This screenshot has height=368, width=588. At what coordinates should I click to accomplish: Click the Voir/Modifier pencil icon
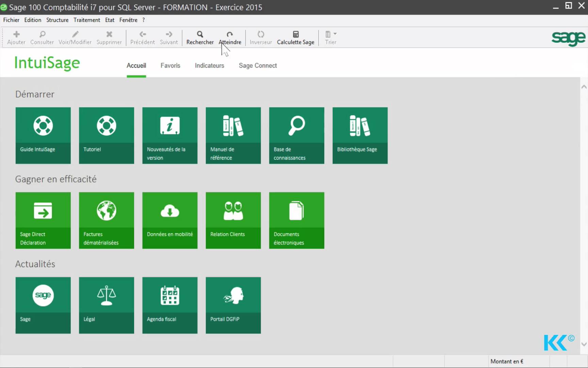75,34
